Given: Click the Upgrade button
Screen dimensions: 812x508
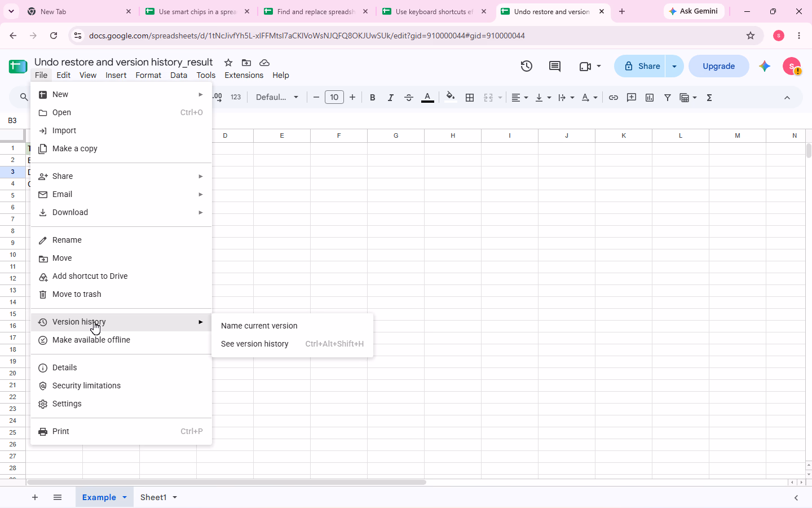Looking at the screenshot, I should pos(719,66).
